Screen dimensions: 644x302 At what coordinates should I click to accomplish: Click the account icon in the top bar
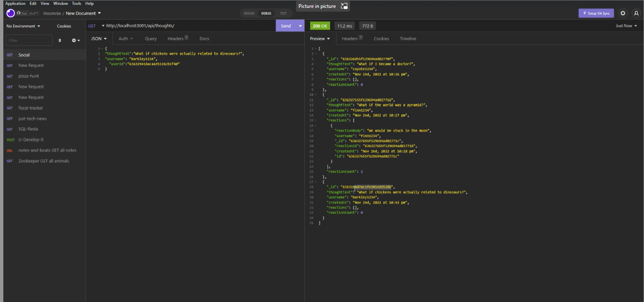click(x=636, y=13)
